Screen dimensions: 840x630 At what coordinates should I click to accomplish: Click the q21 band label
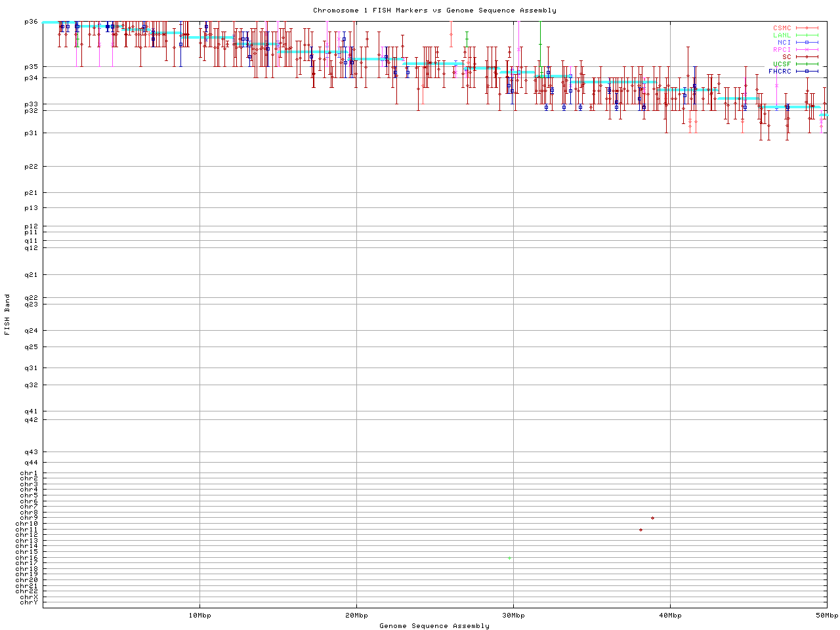31,274
